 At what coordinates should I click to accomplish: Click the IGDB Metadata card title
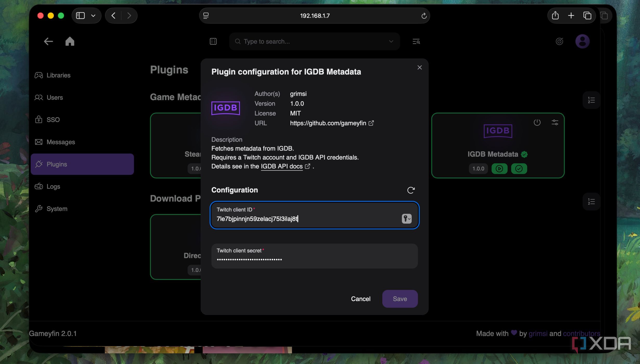[x=493, y=154]
